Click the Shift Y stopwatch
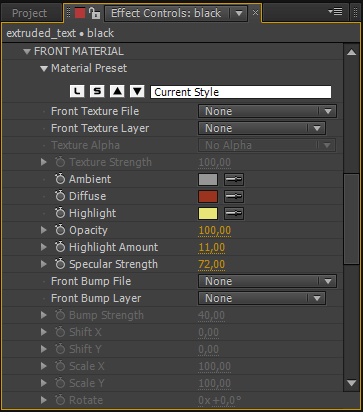This screenshot has height=412, width=363. (x=60, y=349)
